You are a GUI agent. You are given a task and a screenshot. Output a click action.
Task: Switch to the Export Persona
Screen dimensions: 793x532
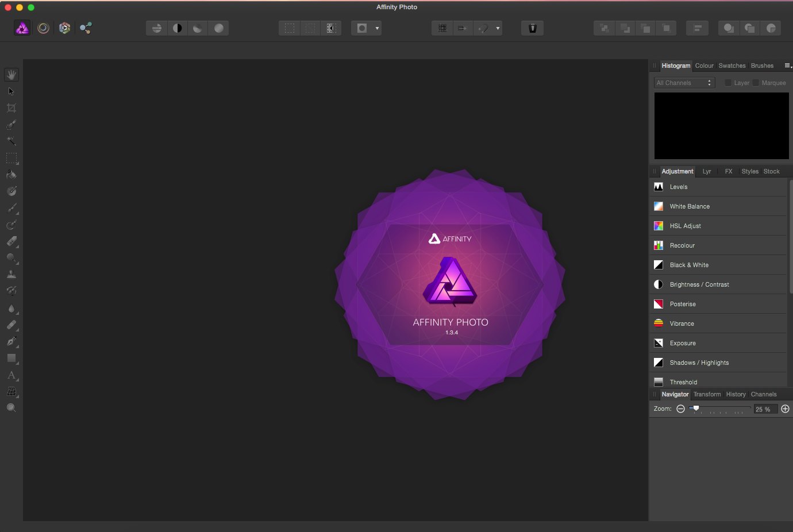tap(86, 28)
